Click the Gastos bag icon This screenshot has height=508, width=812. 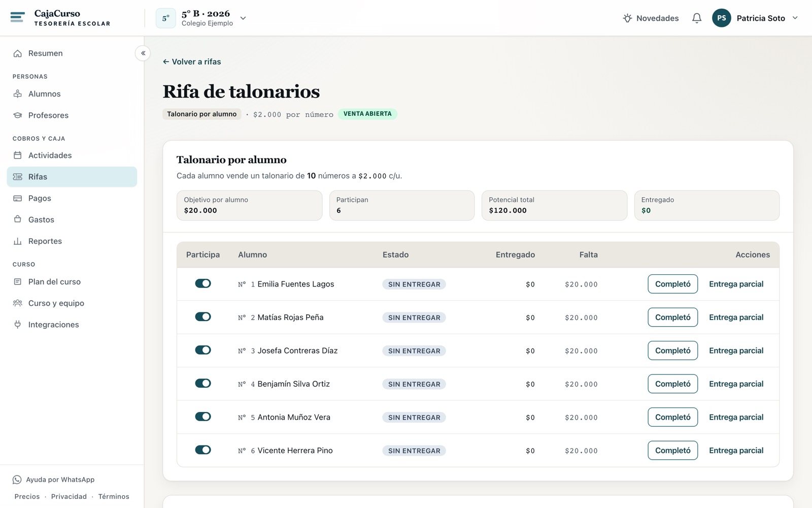coord(18,219)
